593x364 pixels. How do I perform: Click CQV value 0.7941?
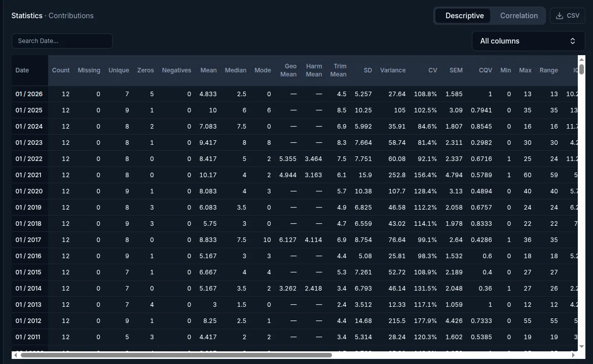[481, 110]
